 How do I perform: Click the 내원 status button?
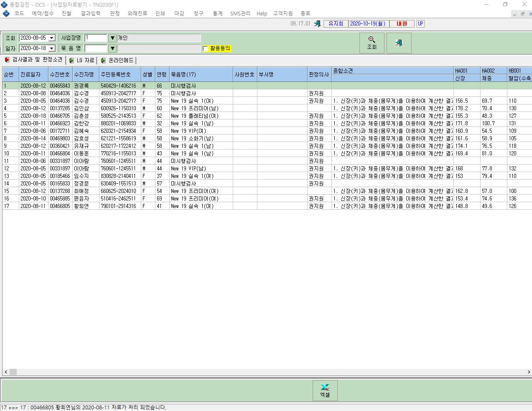(x=402, y=24)
